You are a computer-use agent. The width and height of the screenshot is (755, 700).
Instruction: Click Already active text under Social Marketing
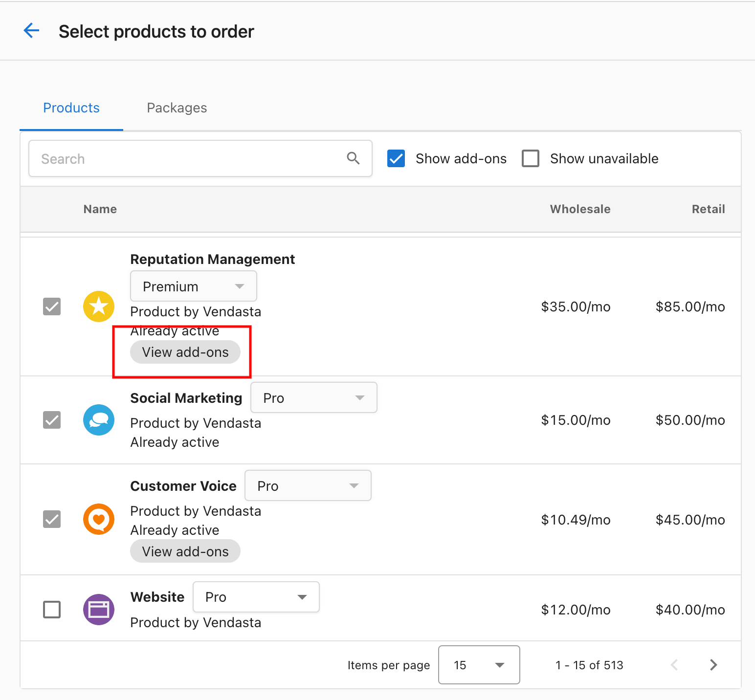click(x=175, y=442)
